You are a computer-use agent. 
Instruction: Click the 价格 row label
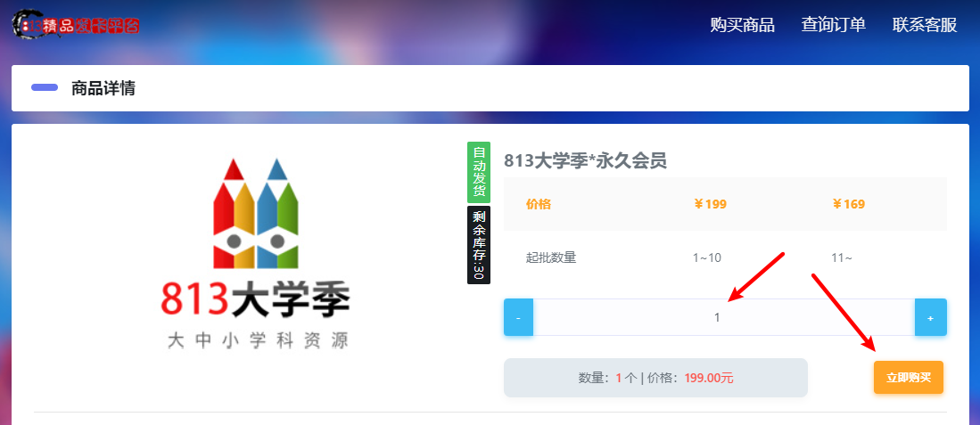[539, 204]
